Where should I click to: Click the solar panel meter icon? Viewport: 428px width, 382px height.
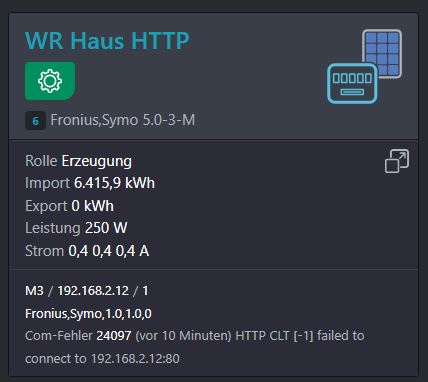[364, 67]
